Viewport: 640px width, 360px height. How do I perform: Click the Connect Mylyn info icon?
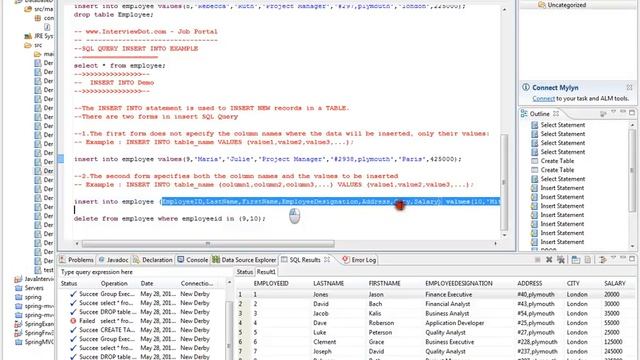[526, 87]
